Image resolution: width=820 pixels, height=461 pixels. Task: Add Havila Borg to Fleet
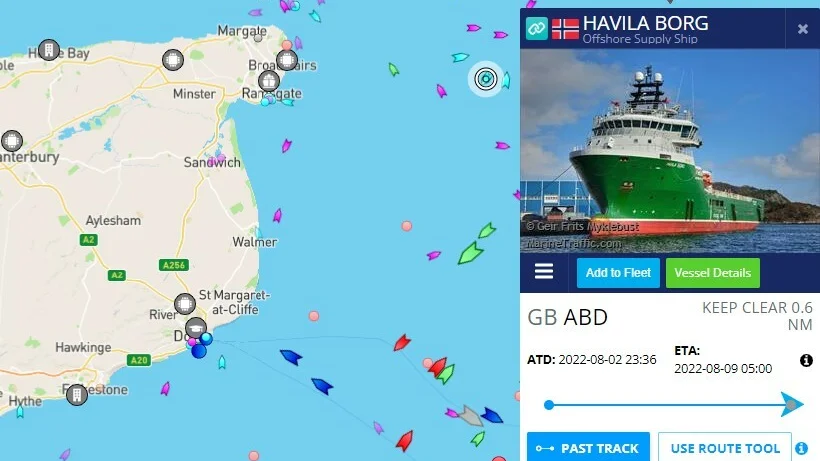(618, 273)
